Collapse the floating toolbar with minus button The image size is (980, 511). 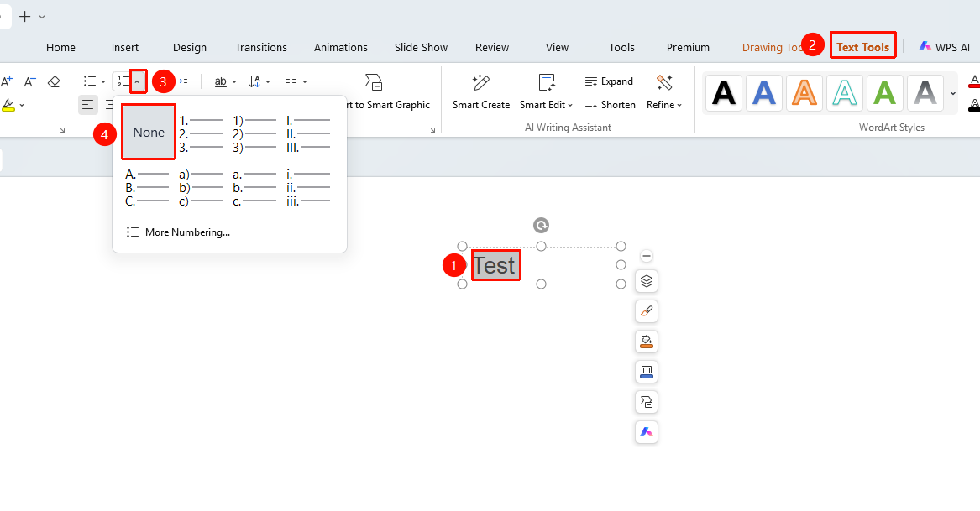click(647, 256)
